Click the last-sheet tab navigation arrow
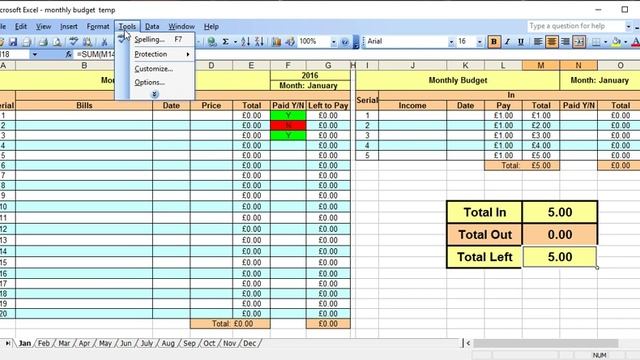The height and width of the screenshot is (360, 640). 7,343
